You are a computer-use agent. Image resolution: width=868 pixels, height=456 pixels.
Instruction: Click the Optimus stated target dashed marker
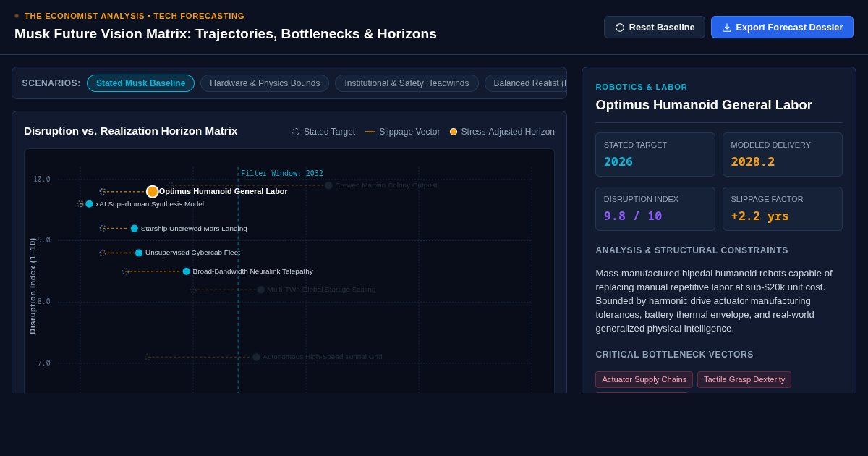pyautogui.click(x=103, y=192)
